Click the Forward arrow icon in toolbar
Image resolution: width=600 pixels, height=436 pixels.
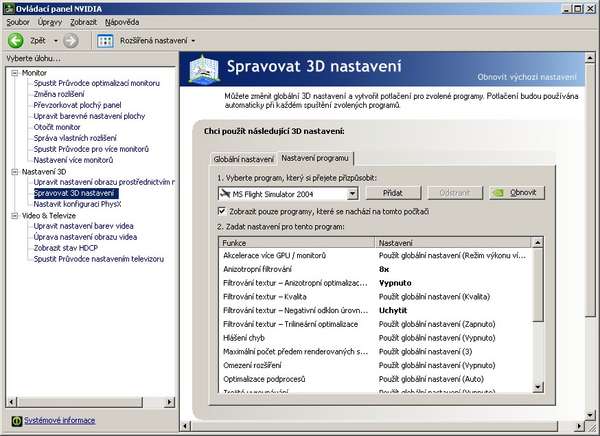coord(70,41)
